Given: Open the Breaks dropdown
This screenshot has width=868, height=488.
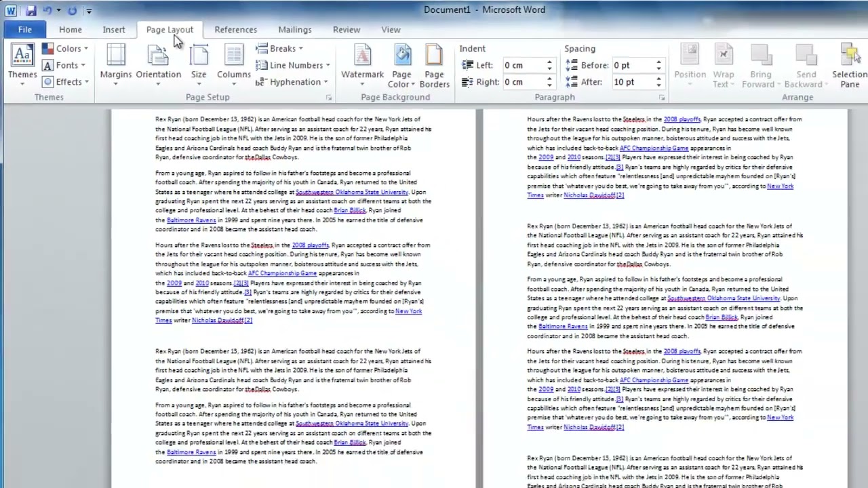Looking at the screenshot, I should pyautogui.click(x=279, y=49).
